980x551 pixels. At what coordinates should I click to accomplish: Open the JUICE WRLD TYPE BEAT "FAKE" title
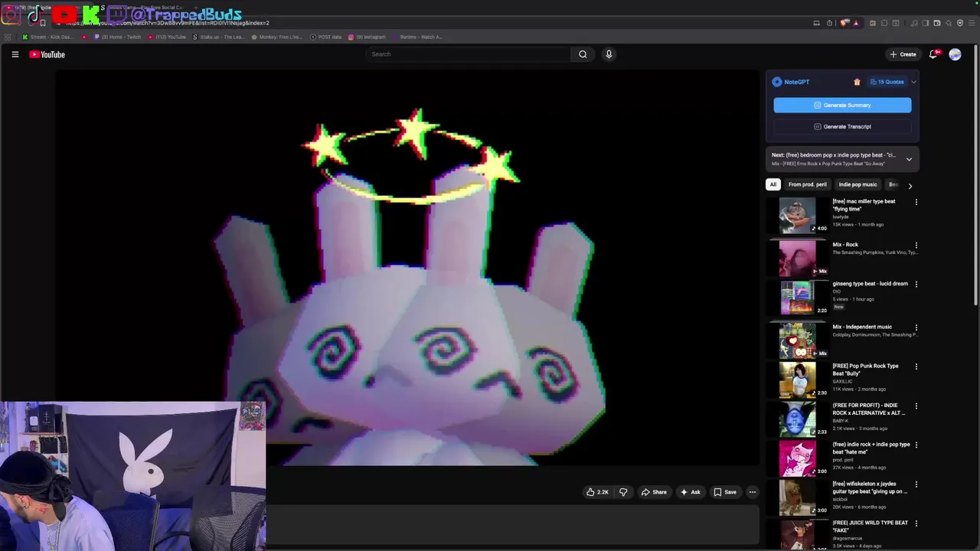click(871, 527)
